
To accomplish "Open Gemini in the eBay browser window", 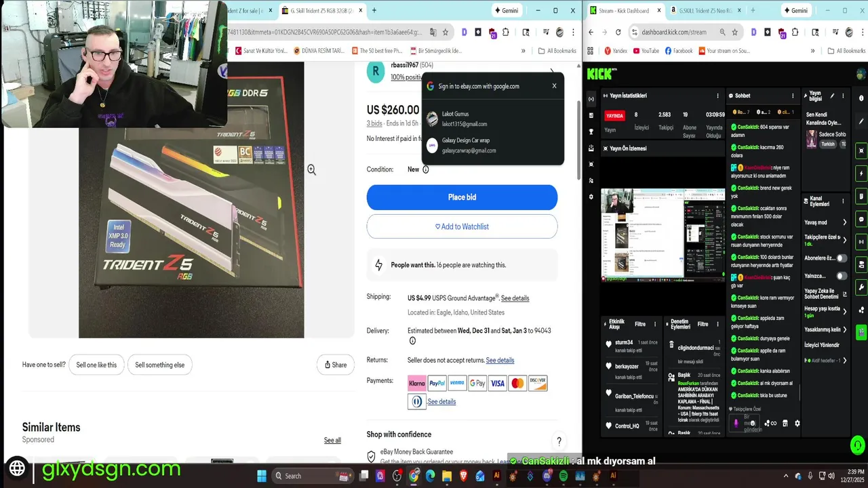I will pyautogui.click(x=506, y=11).
